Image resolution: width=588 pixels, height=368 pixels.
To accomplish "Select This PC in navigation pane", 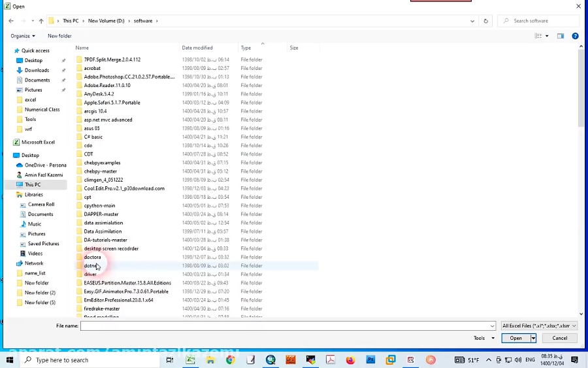I will (x=33, y=185).
